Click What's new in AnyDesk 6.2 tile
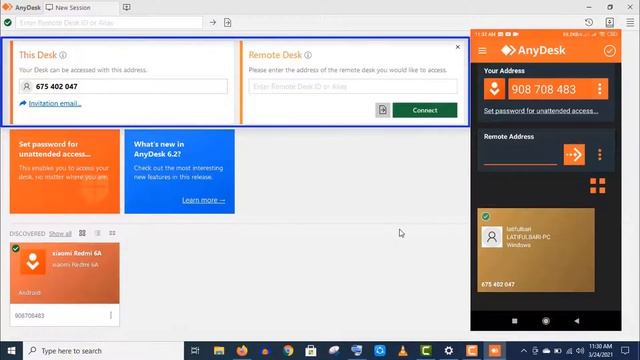 [180, 171]
